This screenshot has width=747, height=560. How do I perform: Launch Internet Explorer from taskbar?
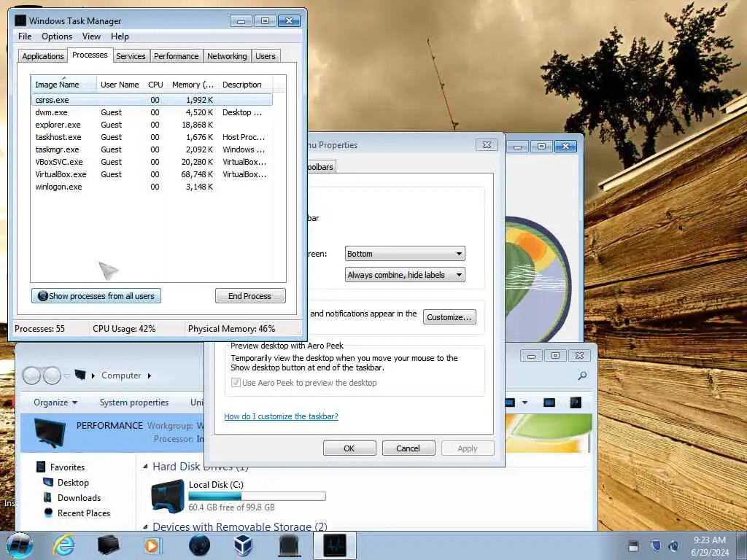[64, 545]
